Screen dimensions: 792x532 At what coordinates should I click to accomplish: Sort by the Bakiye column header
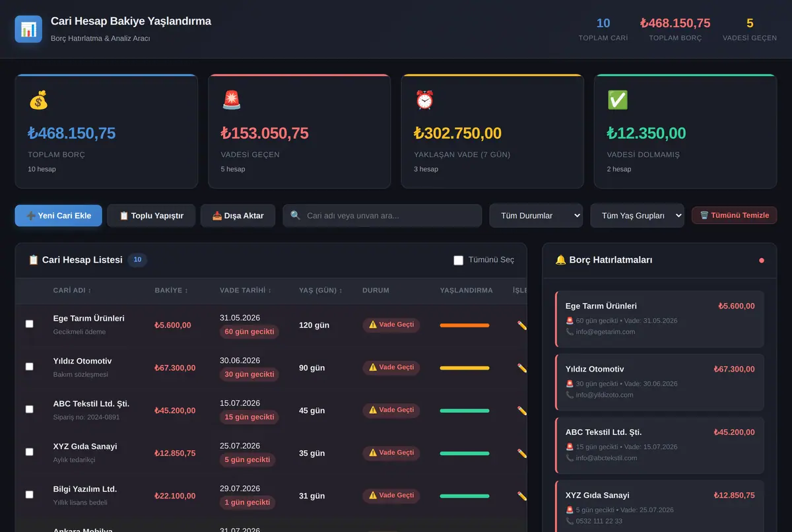pyautogui.click(x=171, y=290)
